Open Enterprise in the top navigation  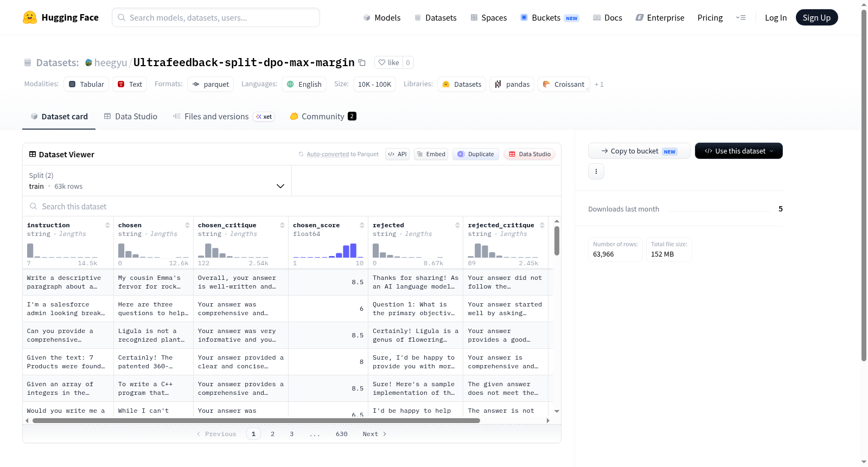click(x=660, y=17)
